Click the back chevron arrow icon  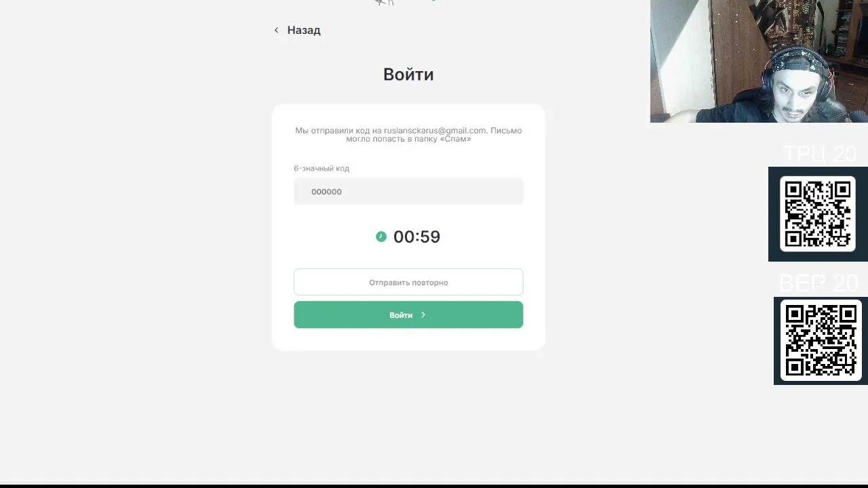[276, 30]
